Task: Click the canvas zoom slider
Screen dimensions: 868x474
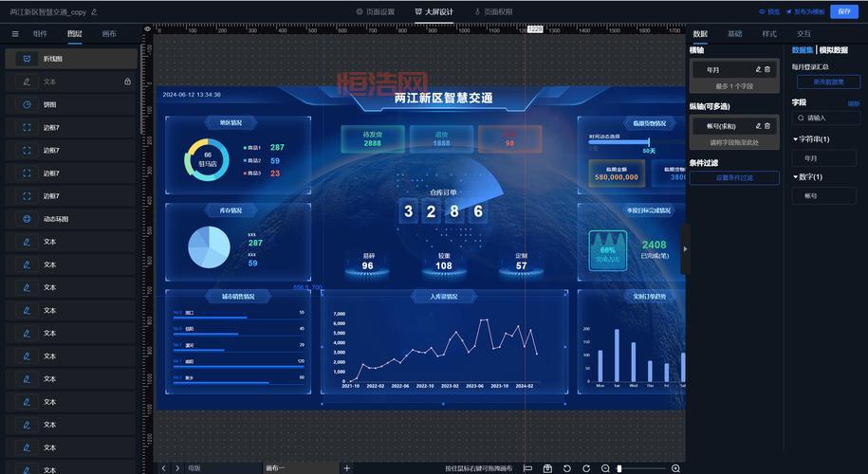Action: 619,468
